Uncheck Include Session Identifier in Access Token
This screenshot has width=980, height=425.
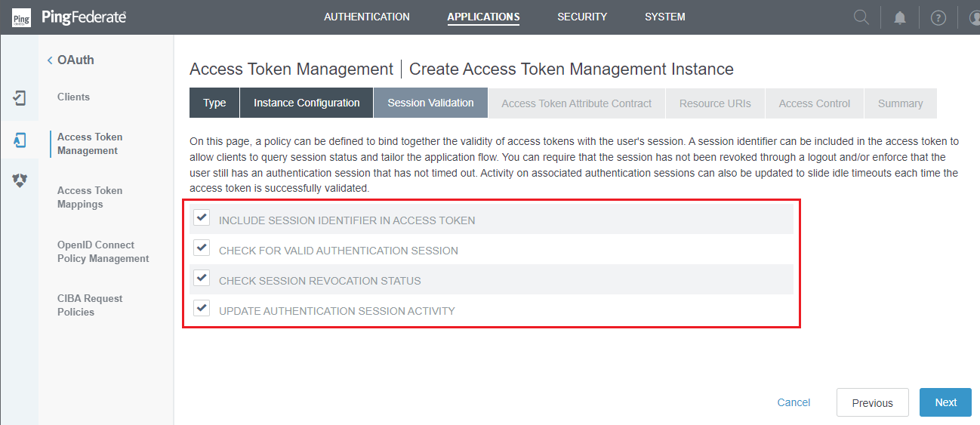202,218
